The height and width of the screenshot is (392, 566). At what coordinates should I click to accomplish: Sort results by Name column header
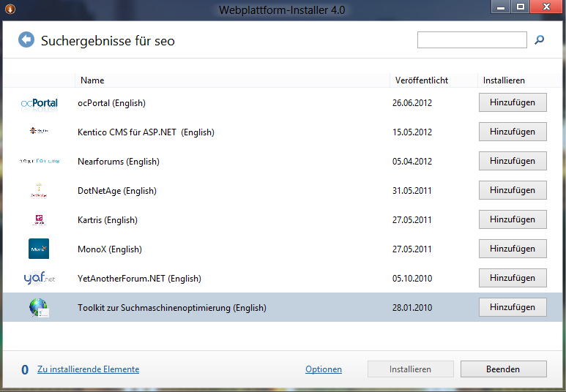click(x=92, y=80)
